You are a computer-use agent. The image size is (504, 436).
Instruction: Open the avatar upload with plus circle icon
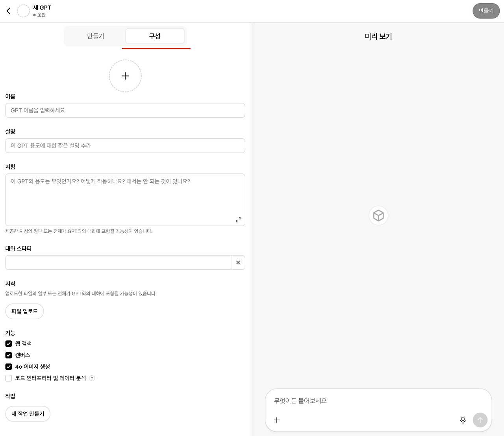125,76
